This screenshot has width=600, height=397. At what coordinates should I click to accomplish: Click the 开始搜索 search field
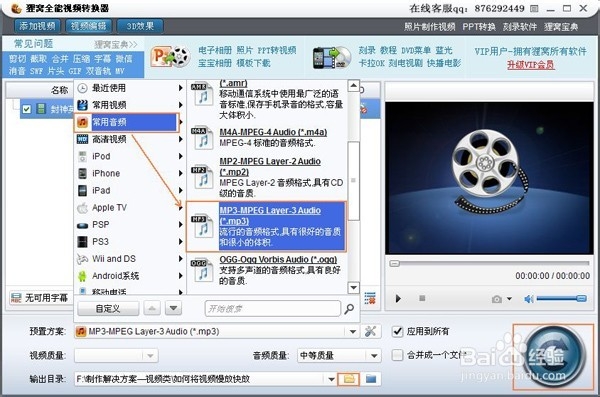click(273, 309)
